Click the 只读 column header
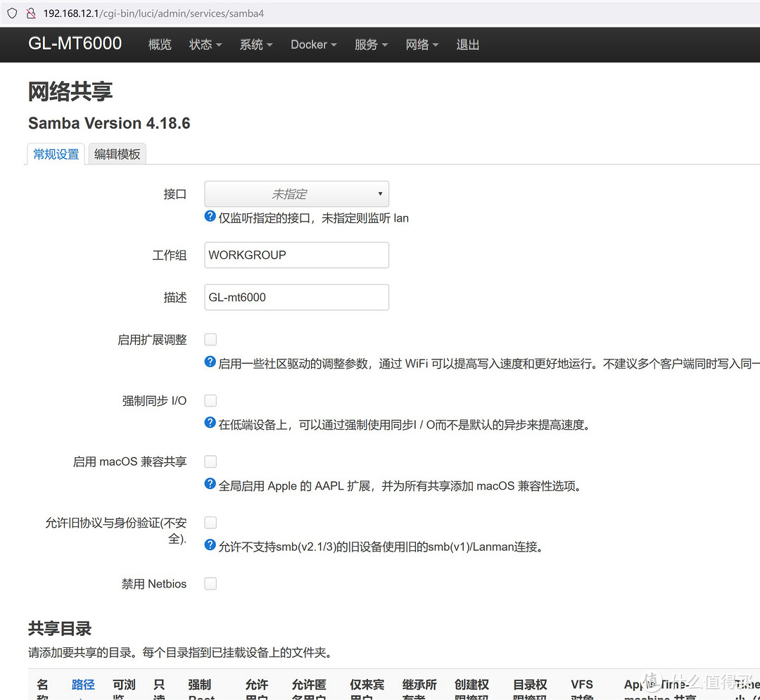The width and height of the screenshot is (760, 700). [159, 689]
